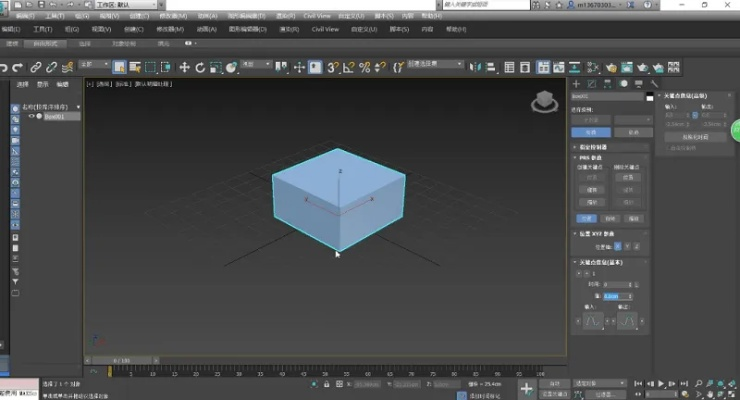This screenshot has width=740, height=400.
Task: Toggle the Z axis button in Position XYZ
Action: [637, 245]
